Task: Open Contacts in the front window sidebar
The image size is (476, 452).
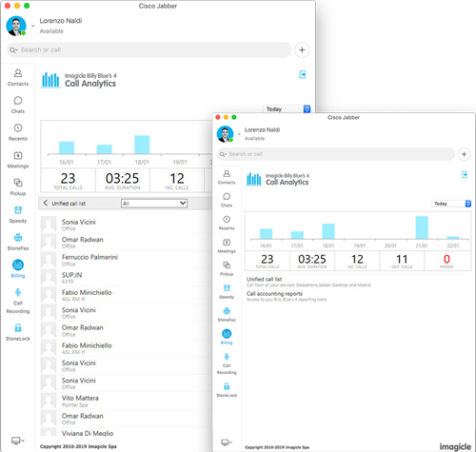Action: tap(227, 177)
